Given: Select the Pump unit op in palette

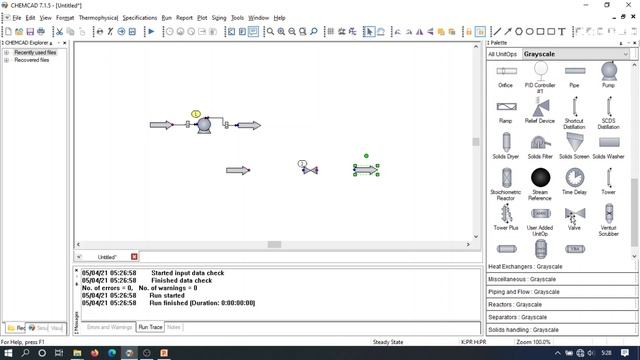Looking at the screenshot, I should coord(609,71).
